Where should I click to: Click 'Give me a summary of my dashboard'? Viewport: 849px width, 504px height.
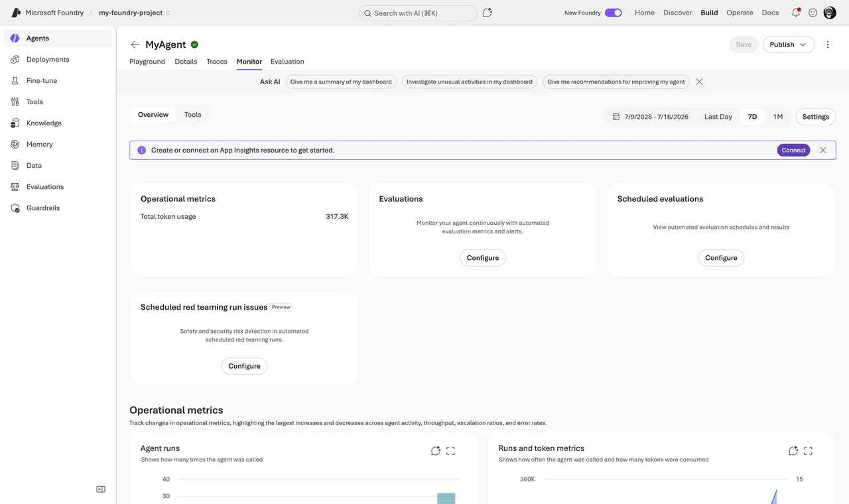[x=341, y=82]
